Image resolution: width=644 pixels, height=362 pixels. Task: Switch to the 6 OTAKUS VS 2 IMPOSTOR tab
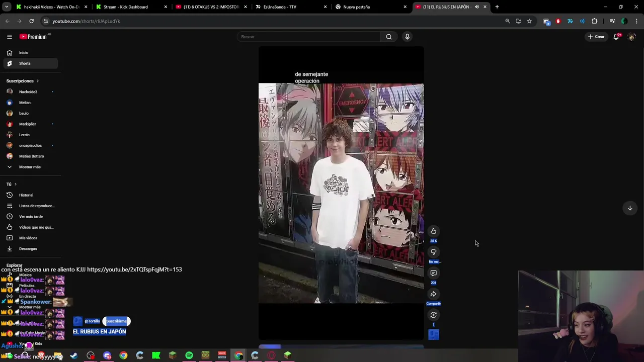pos(210,7)
